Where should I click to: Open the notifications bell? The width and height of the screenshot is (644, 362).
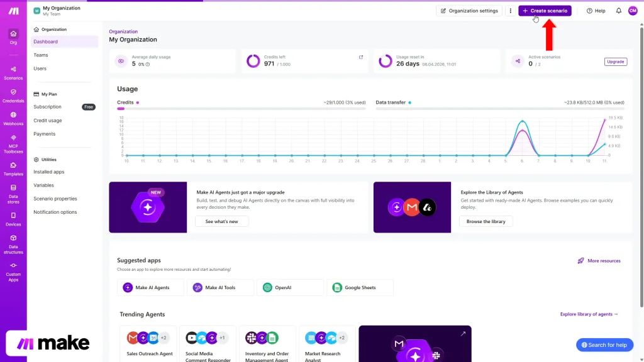click(x=619, y=11)
